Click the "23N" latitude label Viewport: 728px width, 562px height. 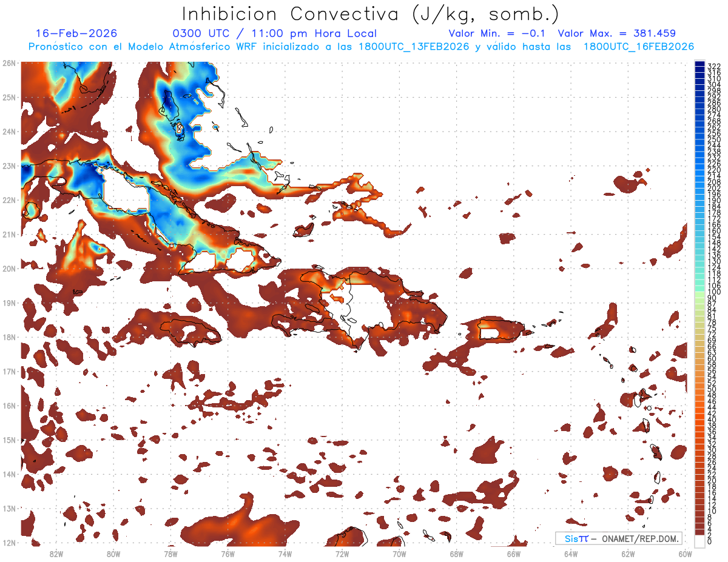(x=8, y=166)
